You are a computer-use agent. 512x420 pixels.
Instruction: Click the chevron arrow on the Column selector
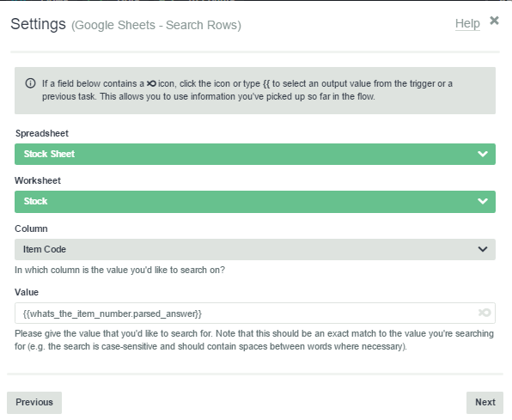482,249
